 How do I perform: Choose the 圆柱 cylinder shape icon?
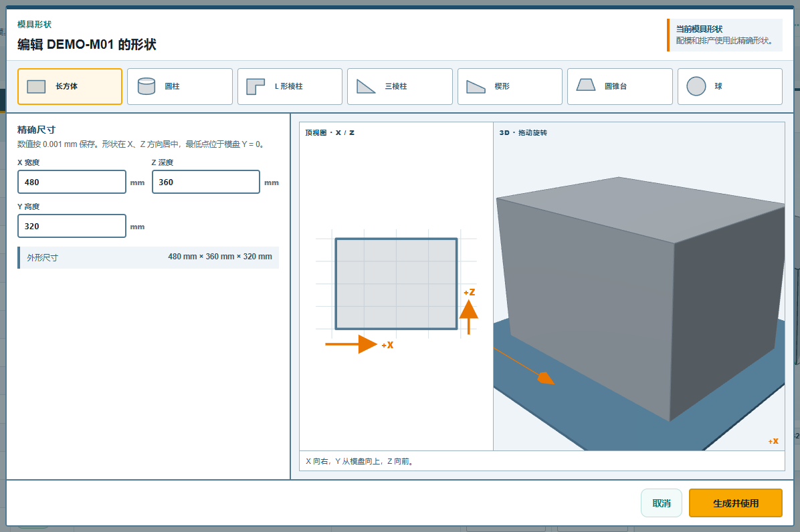[146, 86]
